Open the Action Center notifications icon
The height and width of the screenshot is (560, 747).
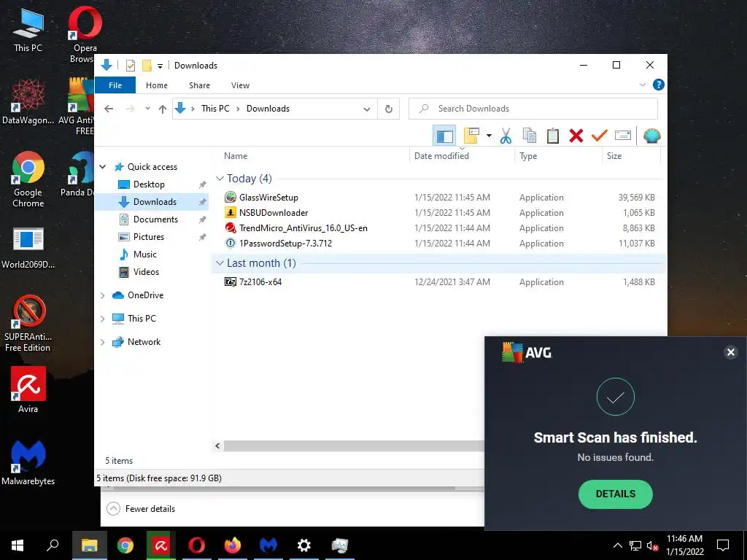(x=723, y=545)
